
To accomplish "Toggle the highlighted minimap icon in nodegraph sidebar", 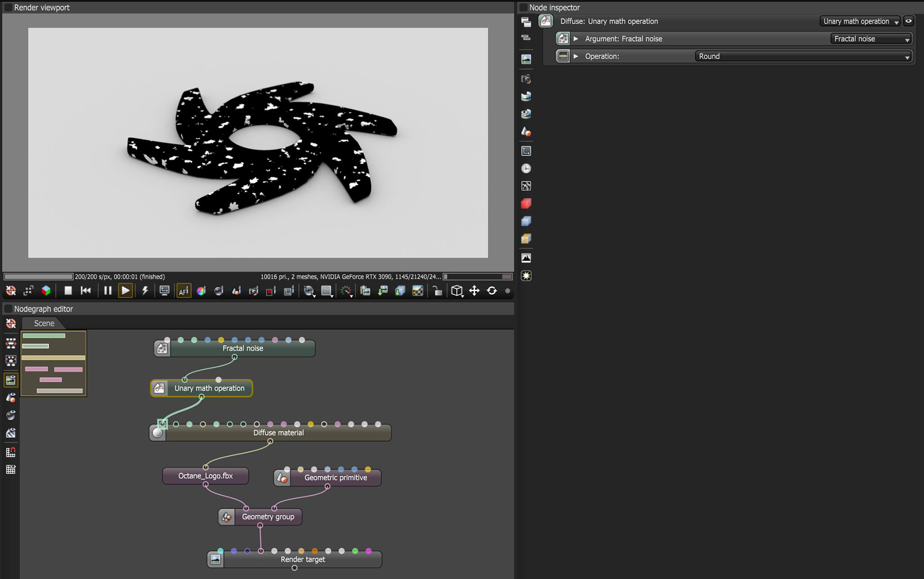I will 11,380.
